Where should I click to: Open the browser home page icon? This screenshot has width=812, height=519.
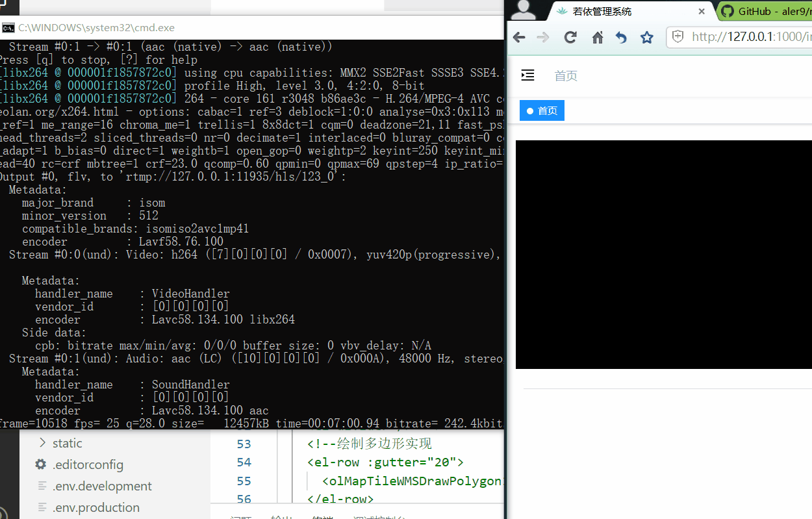coord(598,38)
